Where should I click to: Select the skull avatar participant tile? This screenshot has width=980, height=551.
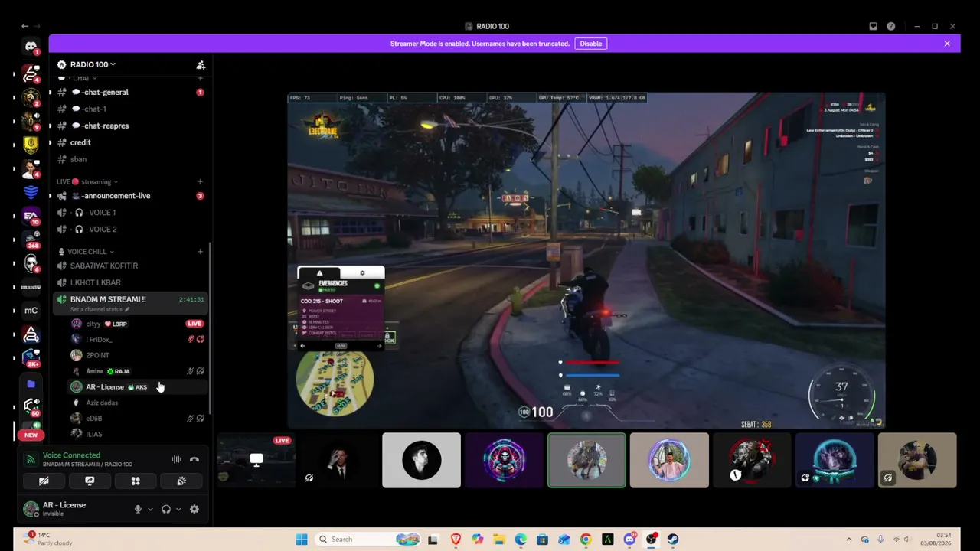[504, 460]
